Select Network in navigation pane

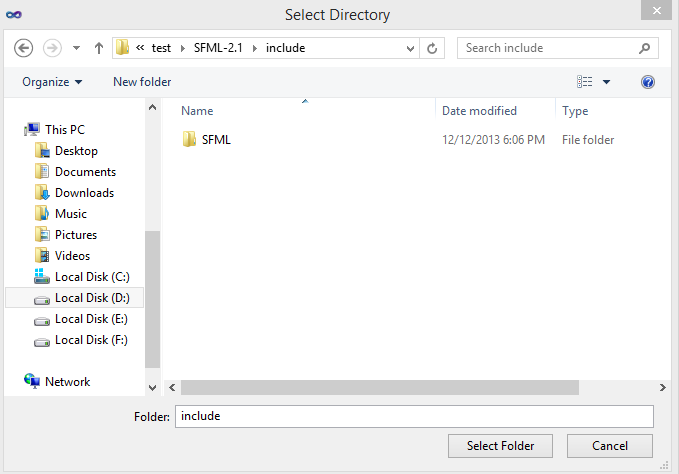coord(68,382)
